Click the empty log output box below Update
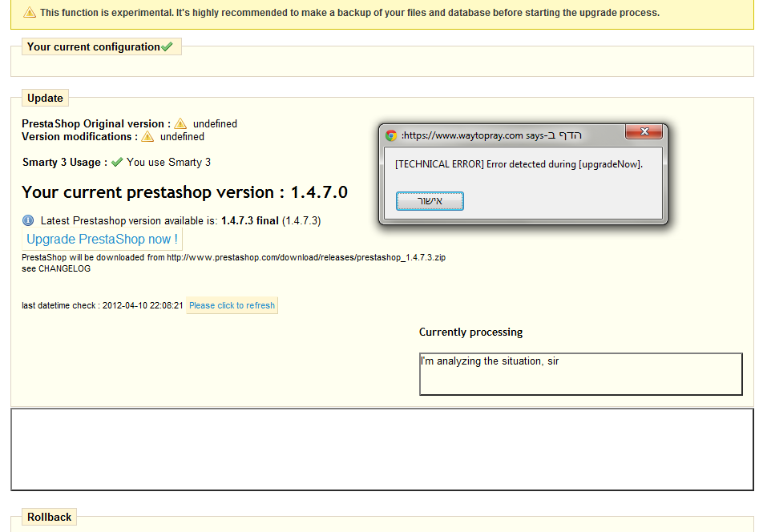Screen dimensions: 763x532 [382, 449]
